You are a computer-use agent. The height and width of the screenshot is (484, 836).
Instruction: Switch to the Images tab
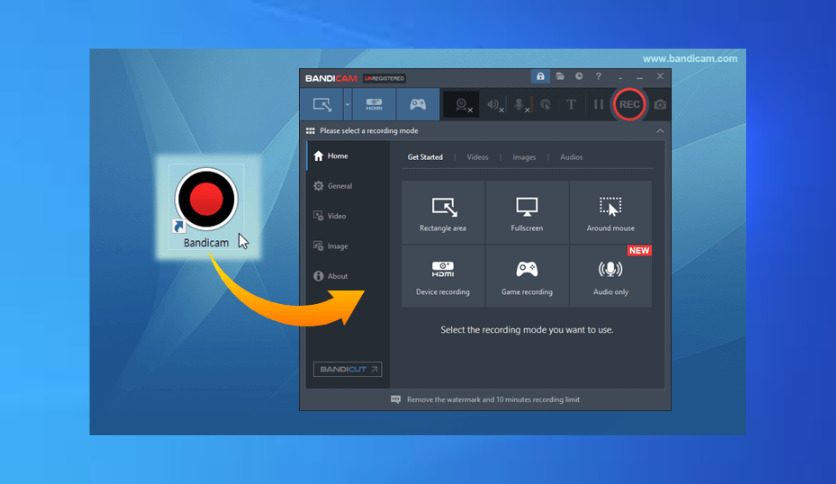[524, 157]
